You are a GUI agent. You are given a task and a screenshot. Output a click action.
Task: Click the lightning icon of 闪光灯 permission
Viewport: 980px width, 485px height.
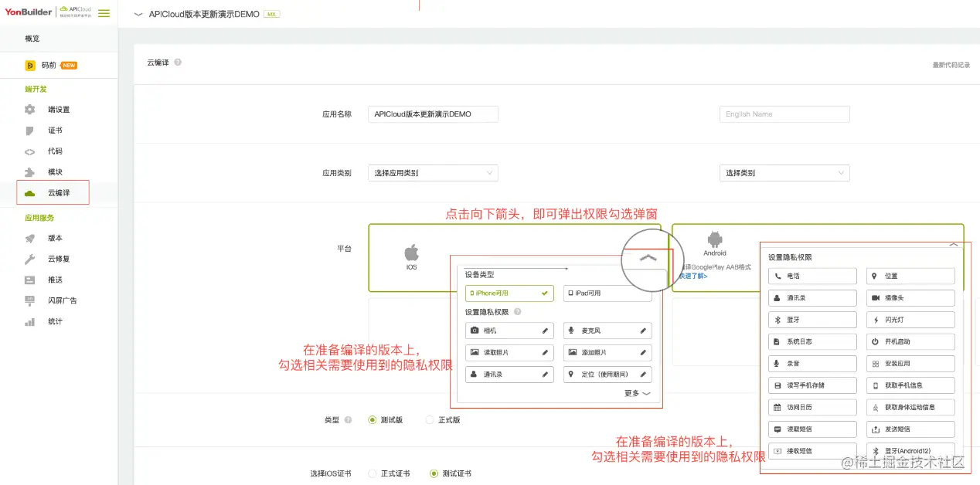[876, 320]
